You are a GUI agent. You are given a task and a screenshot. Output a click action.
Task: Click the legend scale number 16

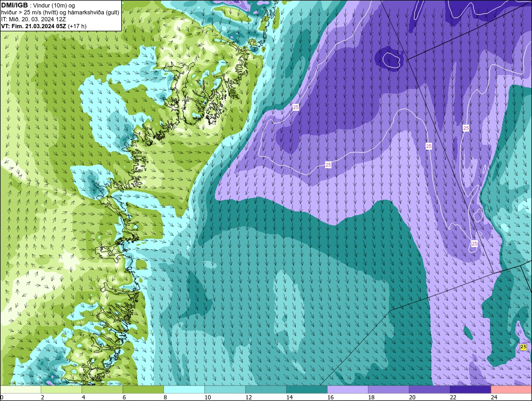tap(330, 397)
